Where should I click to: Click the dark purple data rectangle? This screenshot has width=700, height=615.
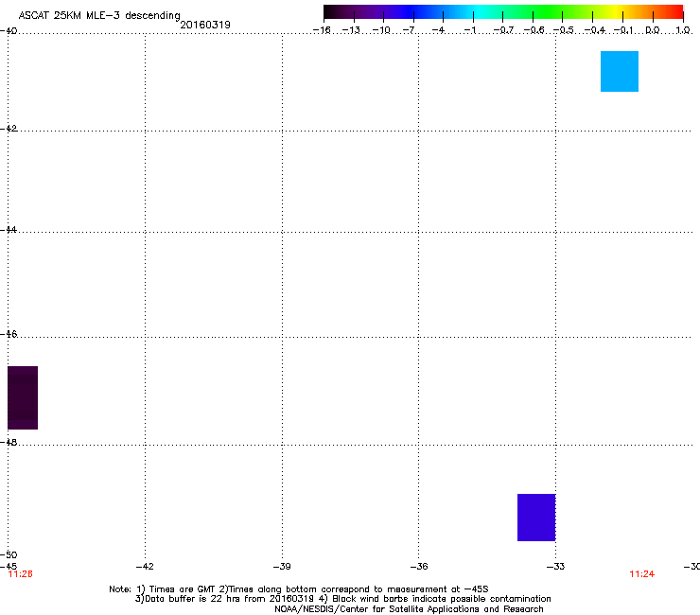[x=23, y=397]
